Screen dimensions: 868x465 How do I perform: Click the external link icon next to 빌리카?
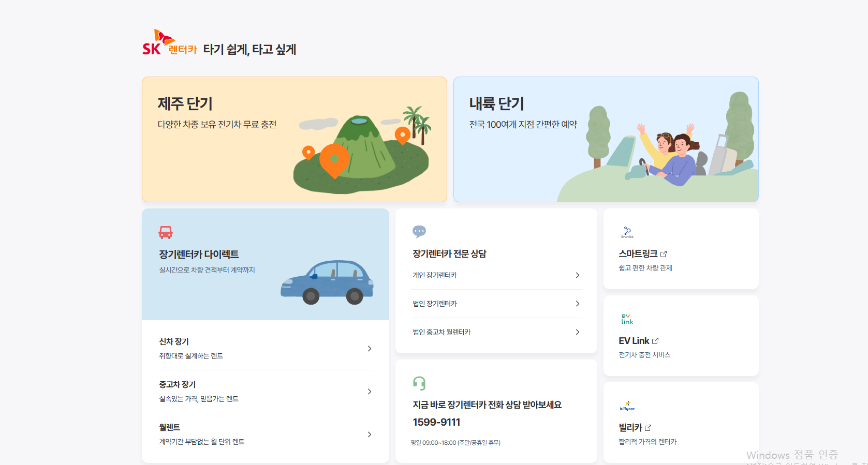click(648, 428)
